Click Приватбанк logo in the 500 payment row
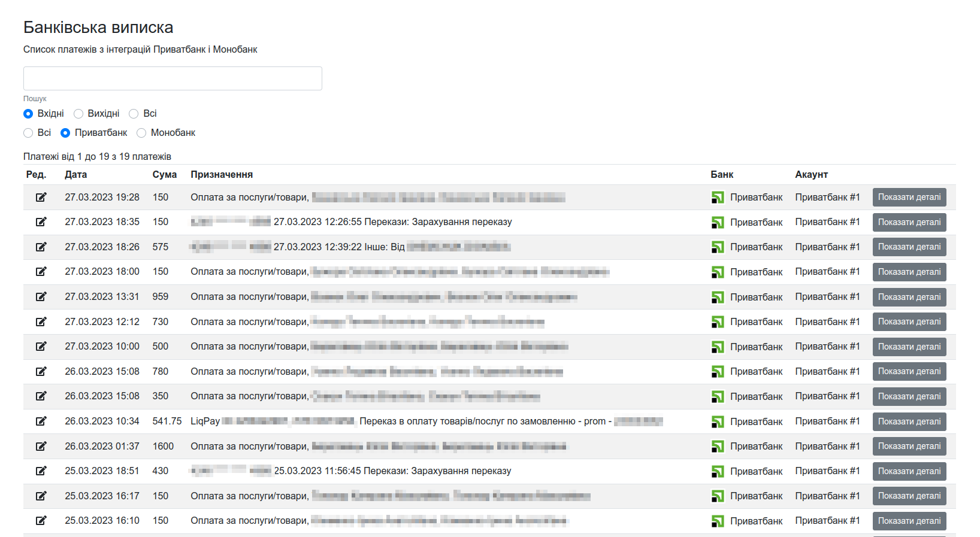 point(718,347)
